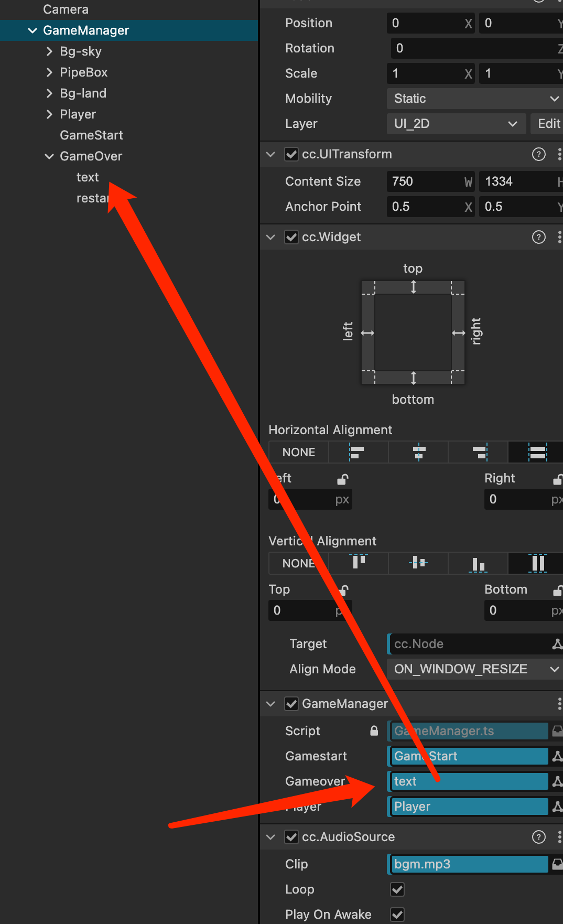Select vertical stretch alignment icon
563x924 pixels.
click(x=537, y=563)
